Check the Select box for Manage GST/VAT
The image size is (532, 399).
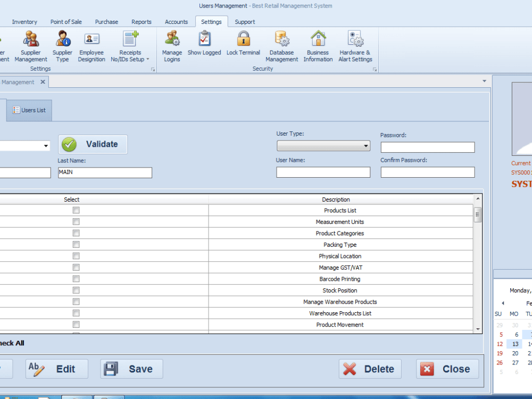[x=76, y=267]
